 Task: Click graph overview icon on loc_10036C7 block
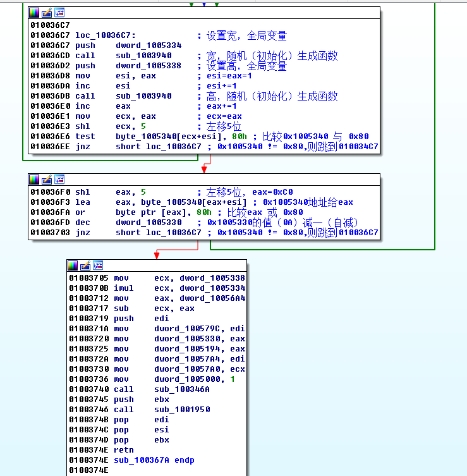click(x=59, y=13)
